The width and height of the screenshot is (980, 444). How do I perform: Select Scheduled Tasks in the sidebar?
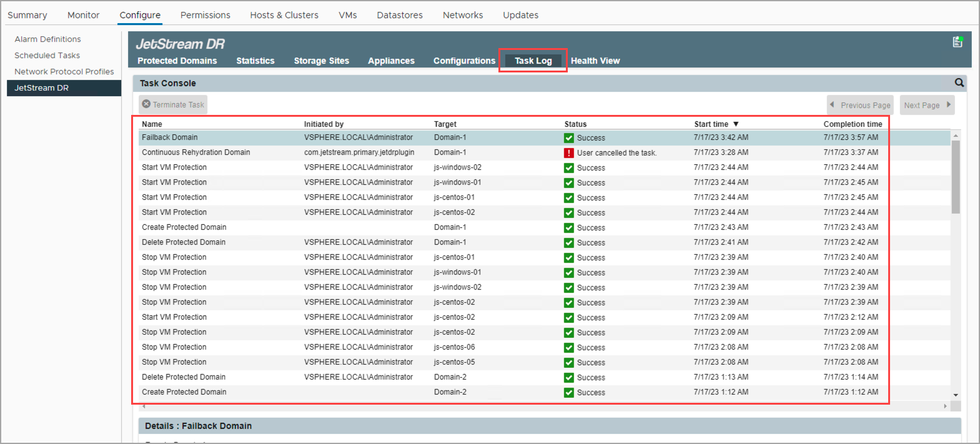point(47,56)
